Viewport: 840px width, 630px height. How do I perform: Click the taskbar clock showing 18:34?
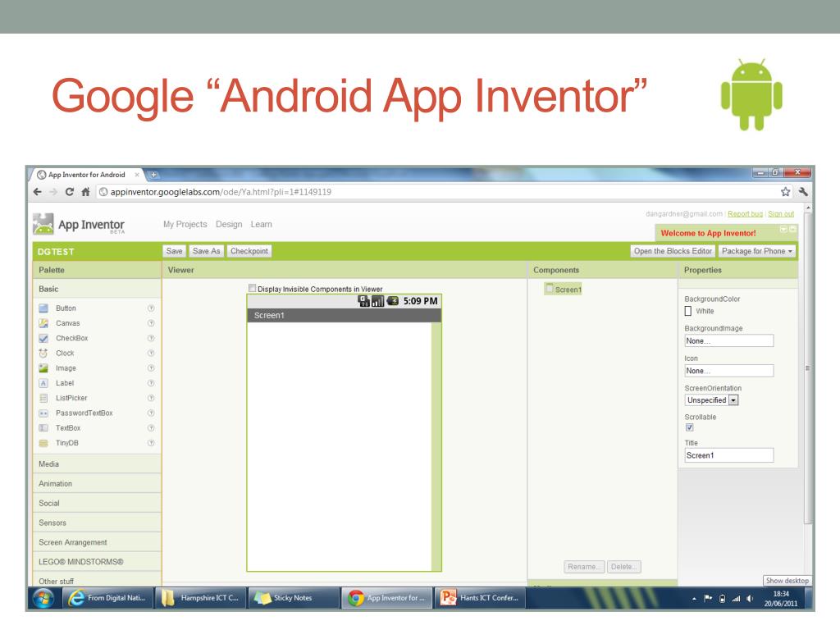781,598
